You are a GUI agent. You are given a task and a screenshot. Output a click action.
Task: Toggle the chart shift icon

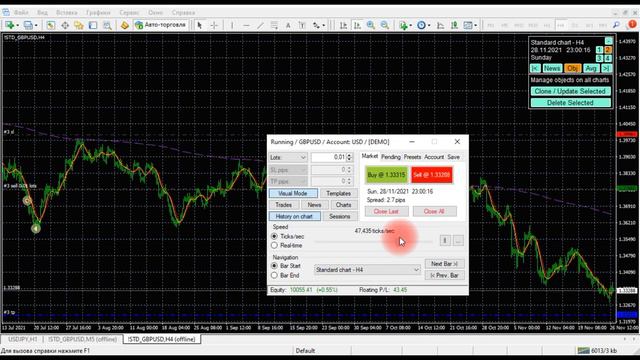pyautogui.click(x=454, y=25)
